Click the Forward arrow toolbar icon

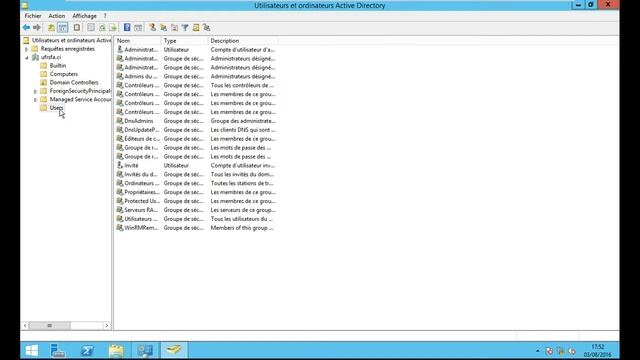(37, 27)
